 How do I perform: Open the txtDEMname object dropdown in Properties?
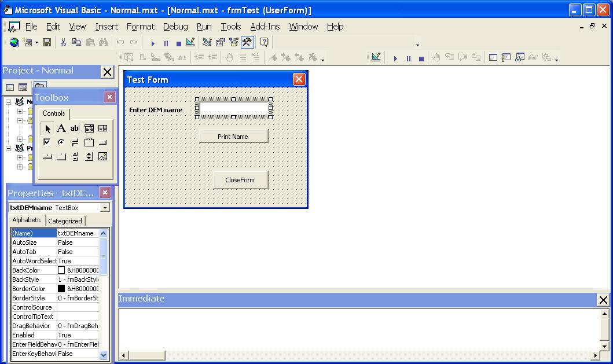(x=105, y=208)
